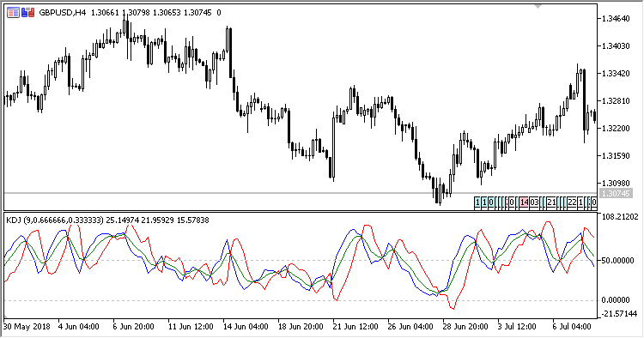The width and height of the screenshot is (644, 338).
Task: Click the 30 May 2018 date label
Action: [x=27, y=327]
